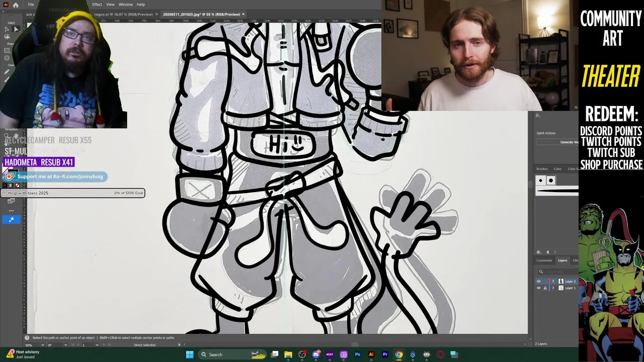Open the artboard navigation dropdown
This screenshot has height=362, width=644.
[97, 345]
